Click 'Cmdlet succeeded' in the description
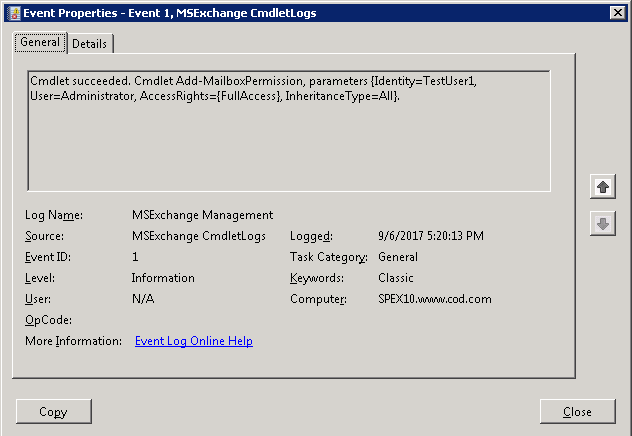The image size is (632, 436). [80, 81]
